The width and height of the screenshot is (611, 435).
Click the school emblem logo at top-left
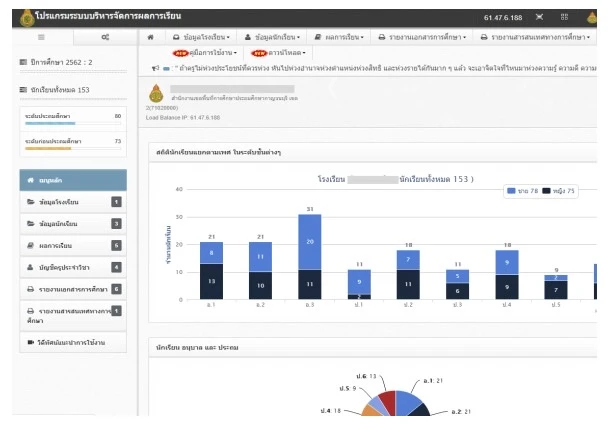tap(27, 18)
